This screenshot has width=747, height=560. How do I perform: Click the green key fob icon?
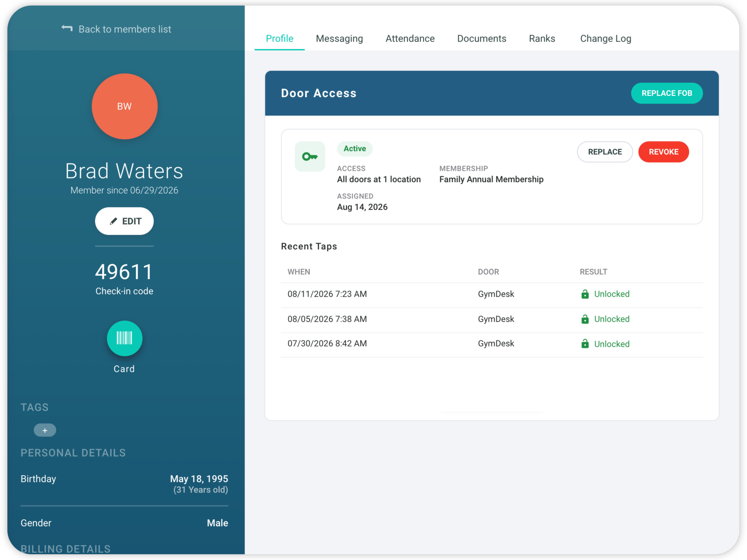[x=310, y=156]
